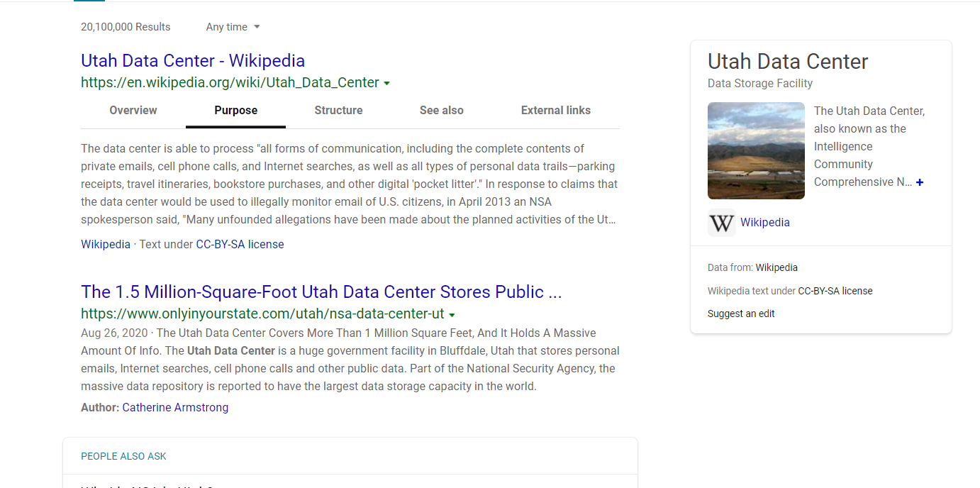Open the See also tab
The image size is (980, 488).
coord(441,111)
